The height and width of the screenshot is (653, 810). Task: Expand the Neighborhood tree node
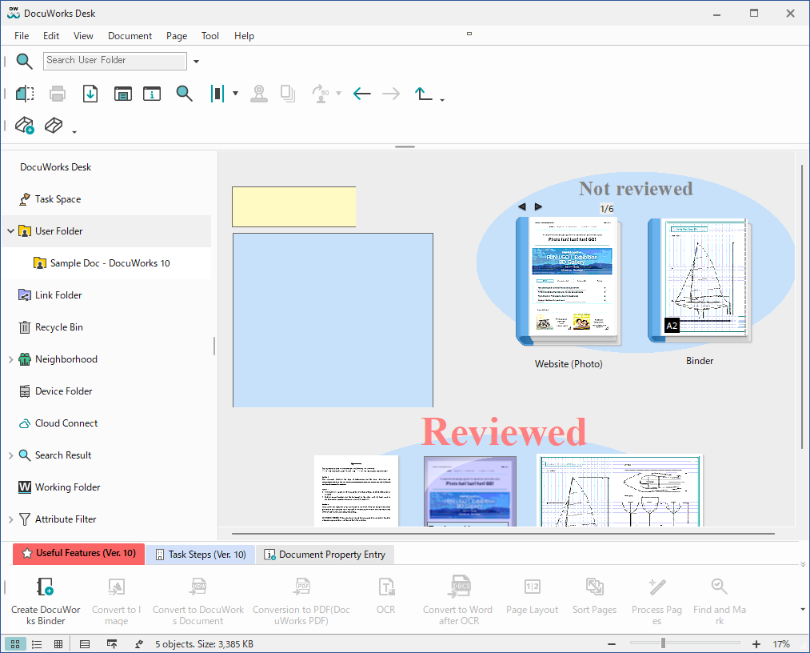11,359
